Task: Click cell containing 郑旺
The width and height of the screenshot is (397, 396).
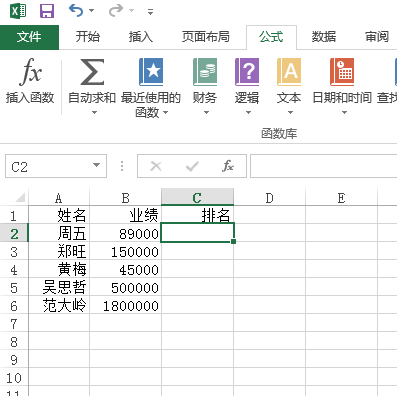Action: [x=59, y=251]
